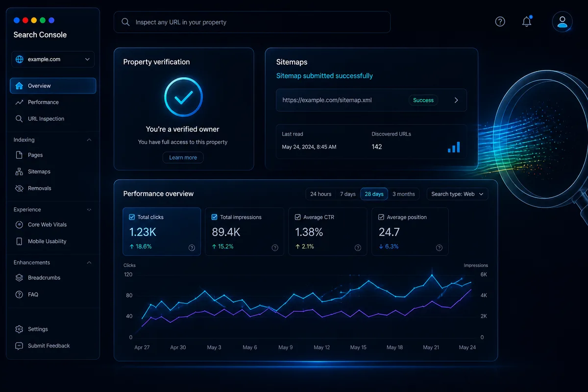
Task: Click the Sitemaps sidebar label
Action: click(39, 171)
